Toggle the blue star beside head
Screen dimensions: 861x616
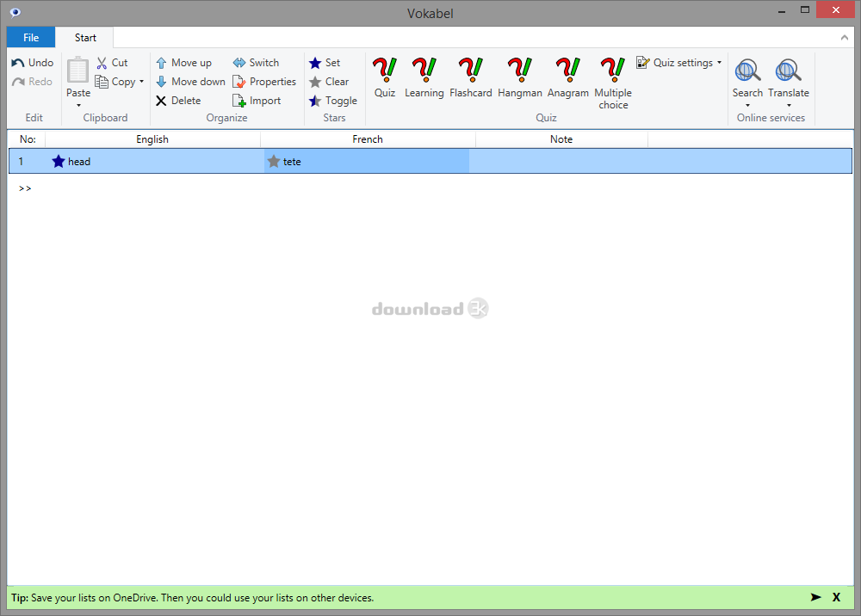coord(59,162)
